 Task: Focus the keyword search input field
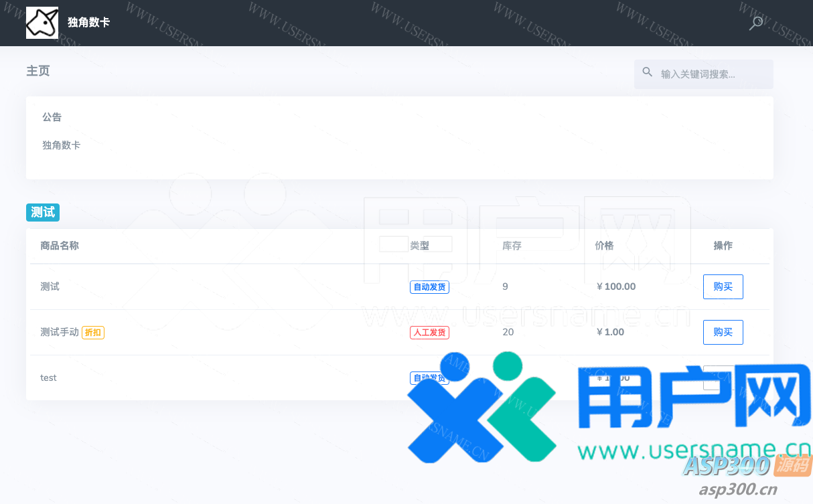tap(710, 74)
